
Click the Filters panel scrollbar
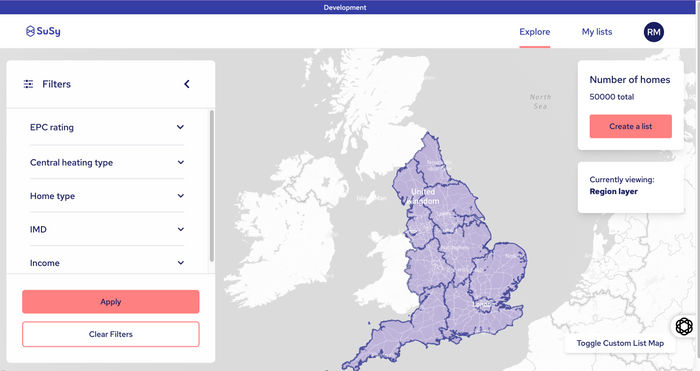tap(212, 186)
